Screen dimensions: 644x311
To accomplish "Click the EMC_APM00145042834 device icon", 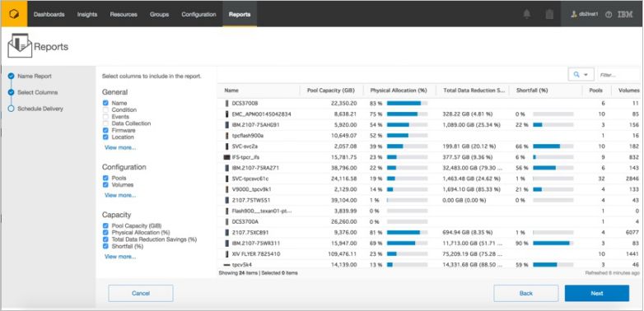I will click(x=226, y=114).
